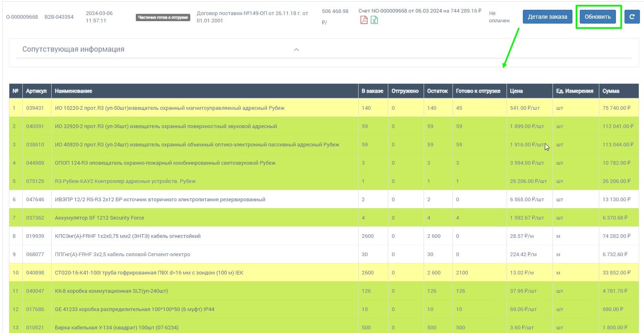Image resolution: width=644 pixels, height=333 pixels.
Task: Select article 039431
Action: pyautogui.click(x=35, y=108)
